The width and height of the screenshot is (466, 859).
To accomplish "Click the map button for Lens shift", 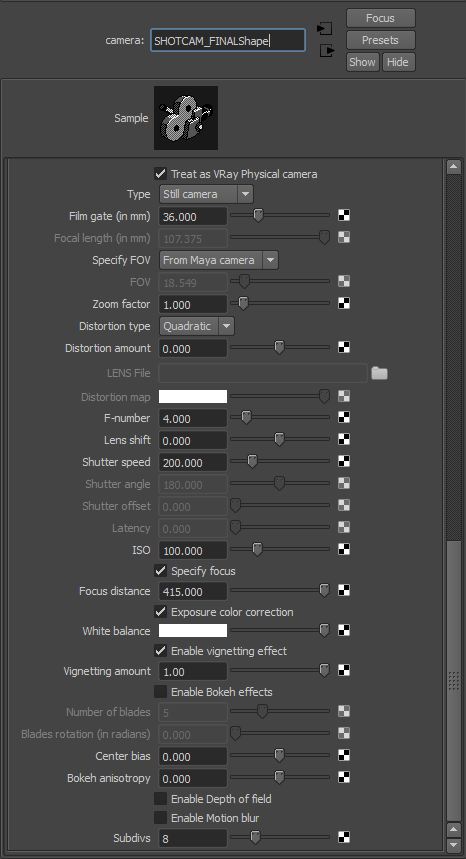I will coord(344,440).
